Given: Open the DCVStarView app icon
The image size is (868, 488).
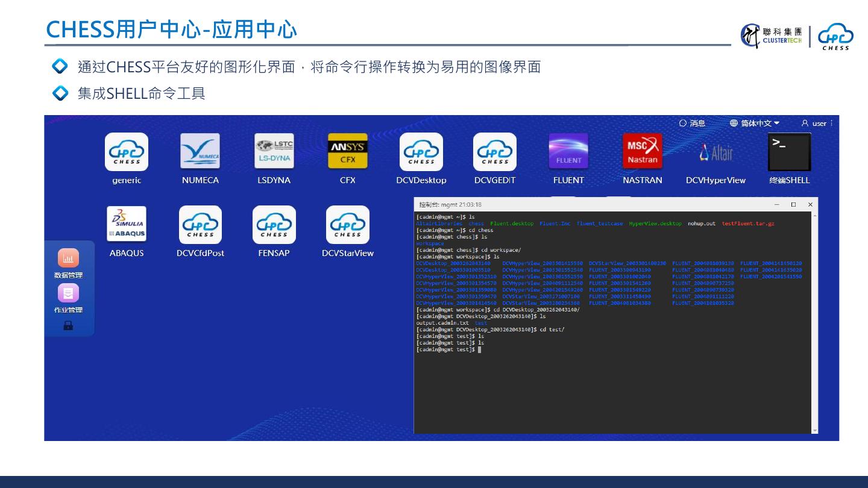Looking at the screenshot, I should pos(348,225).
